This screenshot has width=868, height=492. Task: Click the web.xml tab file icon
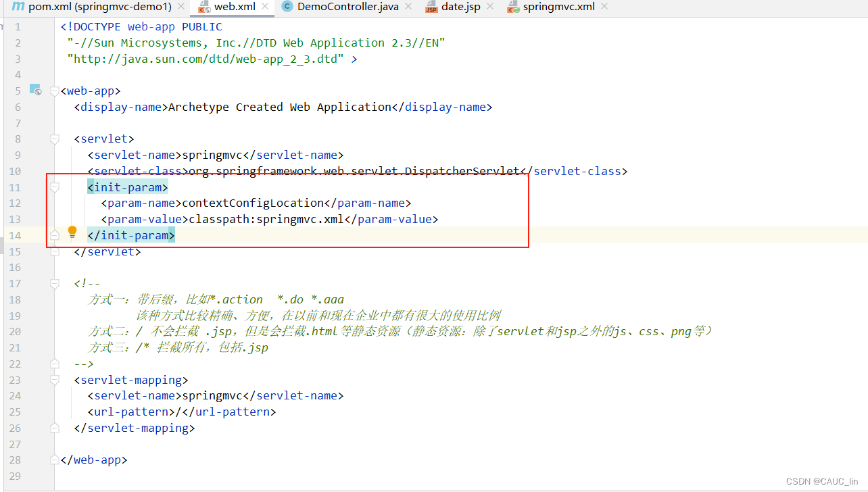(203, 7)
